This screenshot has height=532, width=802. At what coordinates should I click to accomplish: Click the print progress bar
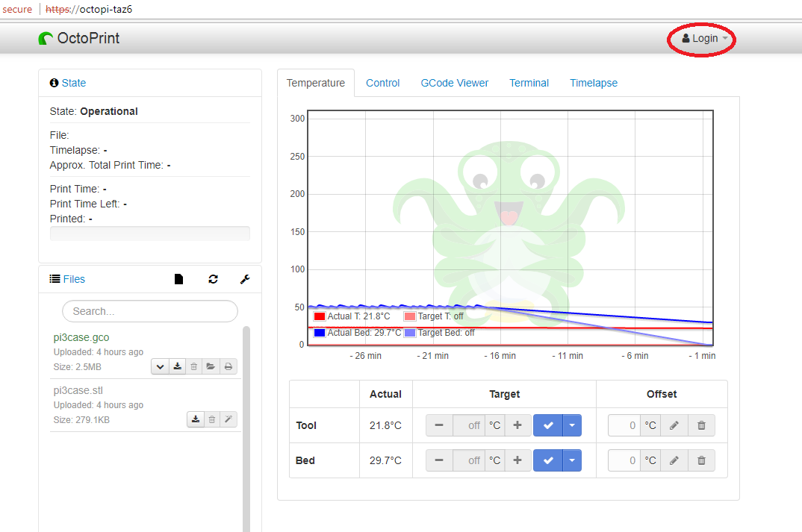click(150, 234)
